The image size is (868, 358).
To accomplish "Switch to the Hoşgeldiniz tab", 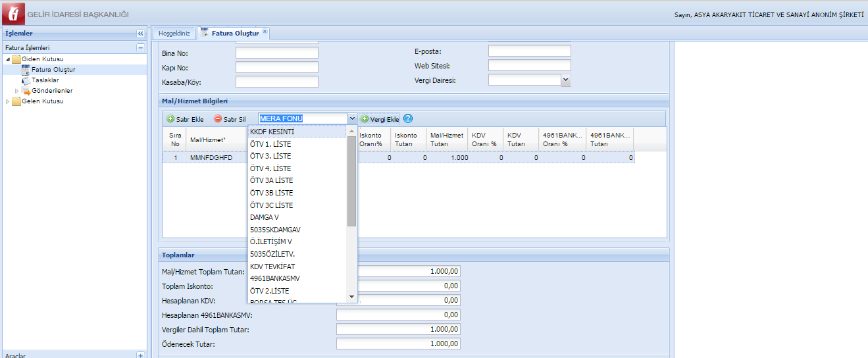I will (x=174, y=33).
